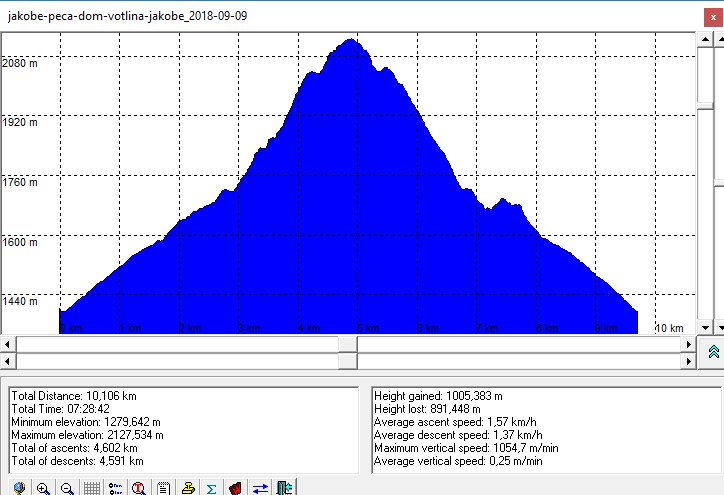Click the blue swap arrows icon

click(260, 488)
